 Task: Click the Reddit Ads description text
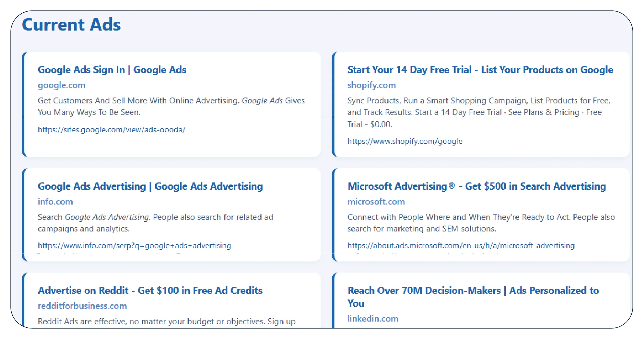[x=166, y=322]
